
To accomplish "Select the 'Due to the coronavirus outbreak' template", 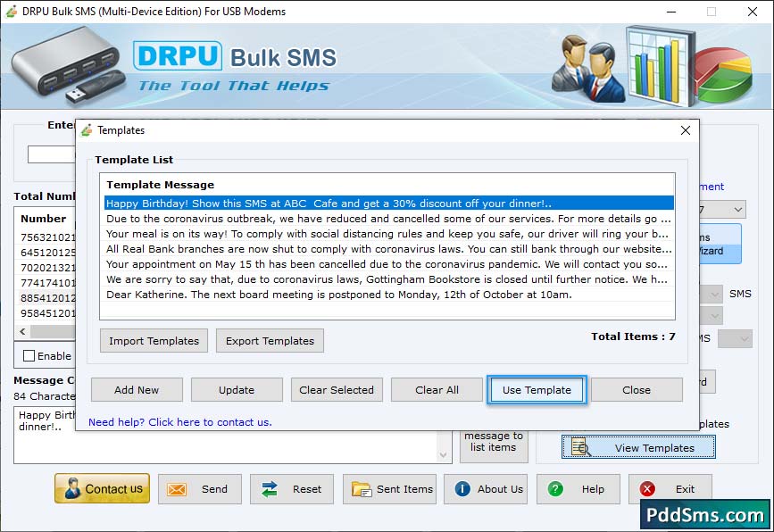I will (x=389, y=219).
